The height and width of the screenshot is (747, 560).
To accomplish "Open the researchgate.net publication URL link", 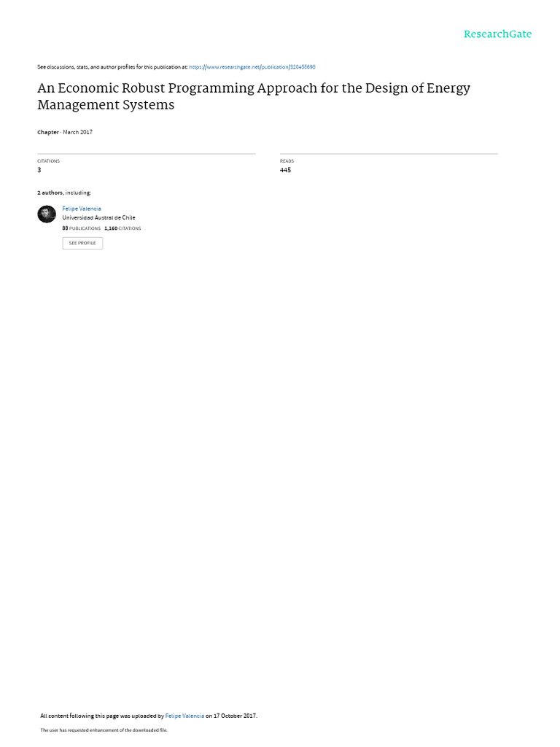I will pyautogui.click(x=252, y=67).
